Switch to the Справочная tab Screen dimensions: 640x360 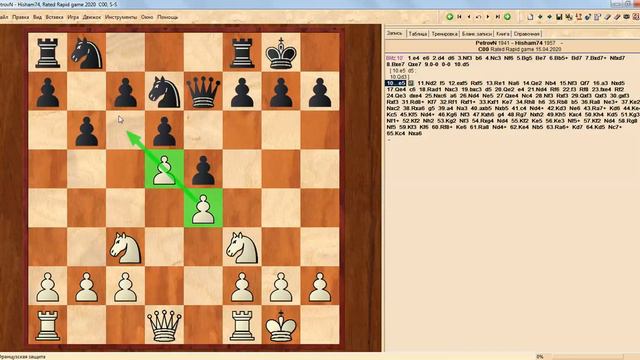[527, 34]
